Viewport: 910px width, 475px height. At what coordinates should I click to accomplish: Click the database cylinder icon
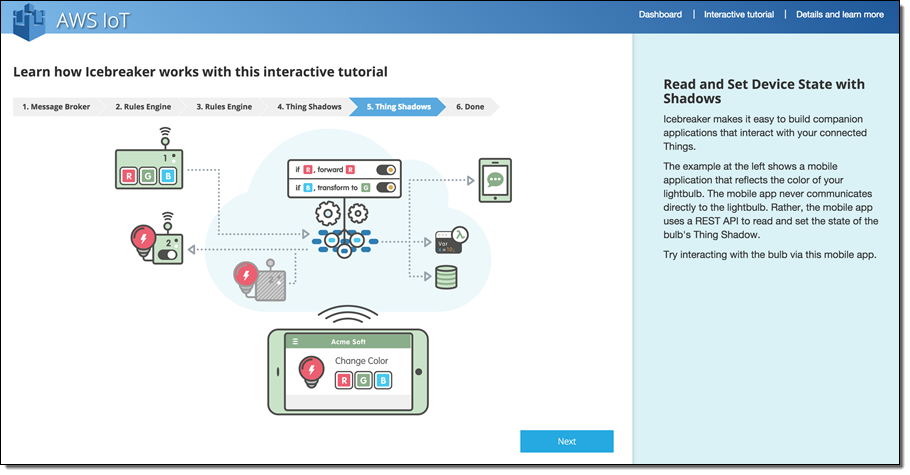tap(446, 278)
